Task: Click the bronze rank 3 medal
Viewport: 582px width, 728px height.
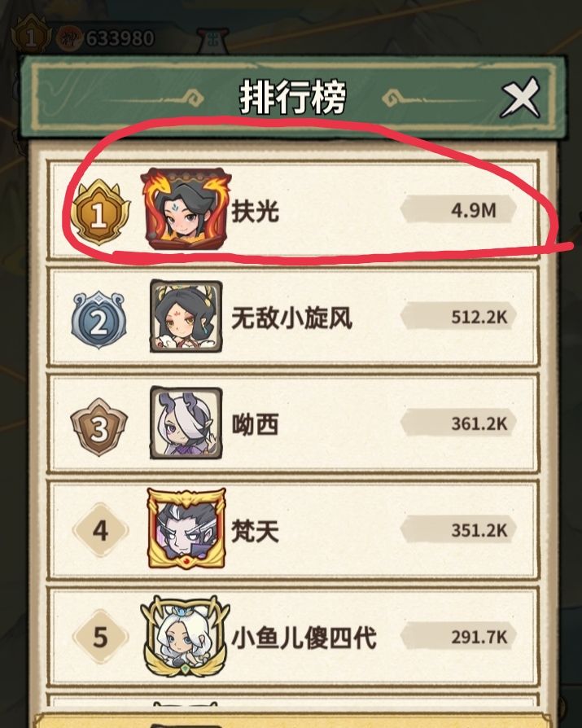Action: (98, 428)
